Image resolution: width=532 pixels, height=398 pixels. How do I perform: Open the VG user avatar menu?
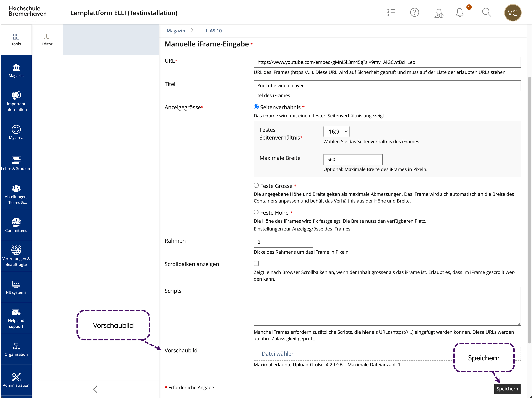(x=512, y=13)
